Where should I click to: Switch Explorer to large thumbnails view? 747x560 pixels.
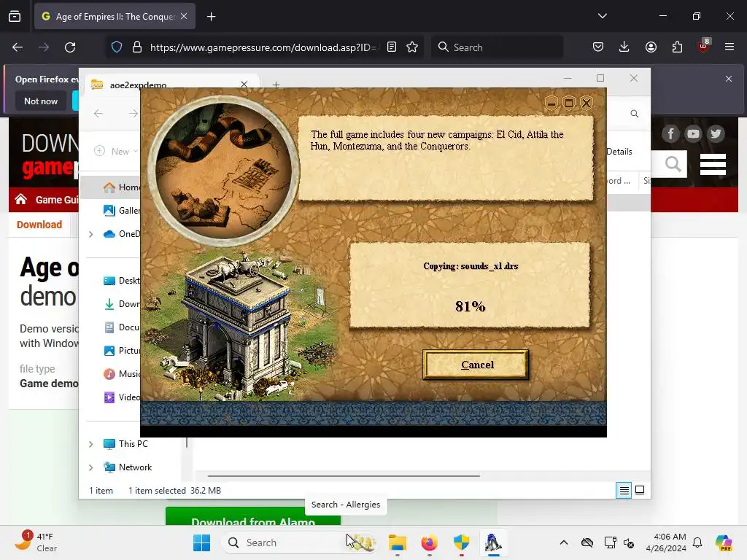(x=640, y=490)
